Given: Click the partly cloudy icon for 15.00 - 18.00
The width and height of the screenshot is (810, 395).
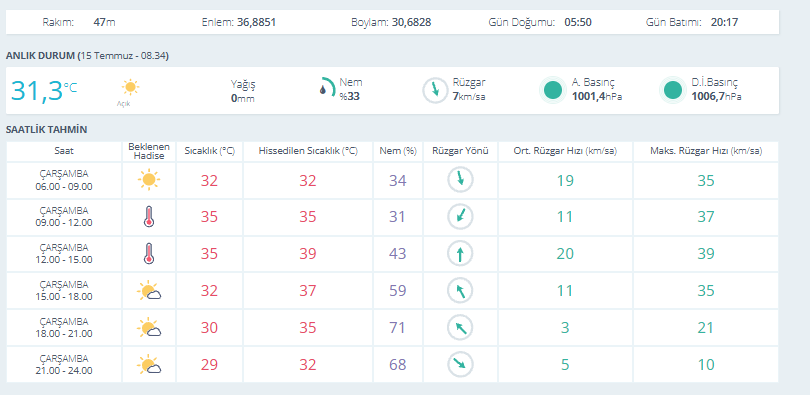Looking at the screenshot, I should 149,291.
